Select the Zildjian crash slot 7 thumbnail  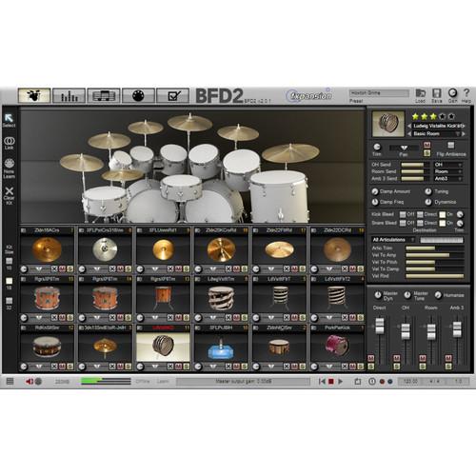pyautogui.click(x=47, y=249)
